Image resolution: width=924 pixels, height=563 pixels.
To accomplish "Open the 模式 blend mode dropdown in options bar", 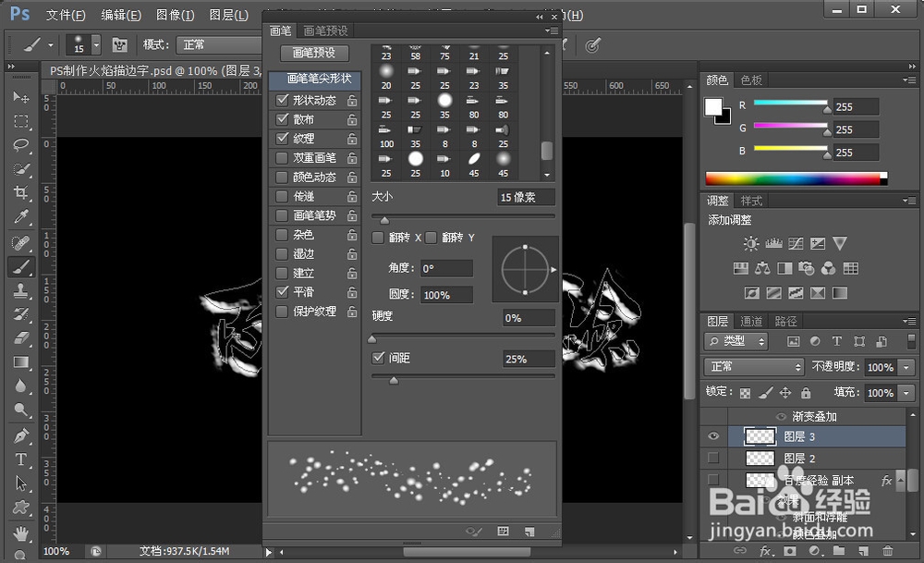I will (219, 44).
